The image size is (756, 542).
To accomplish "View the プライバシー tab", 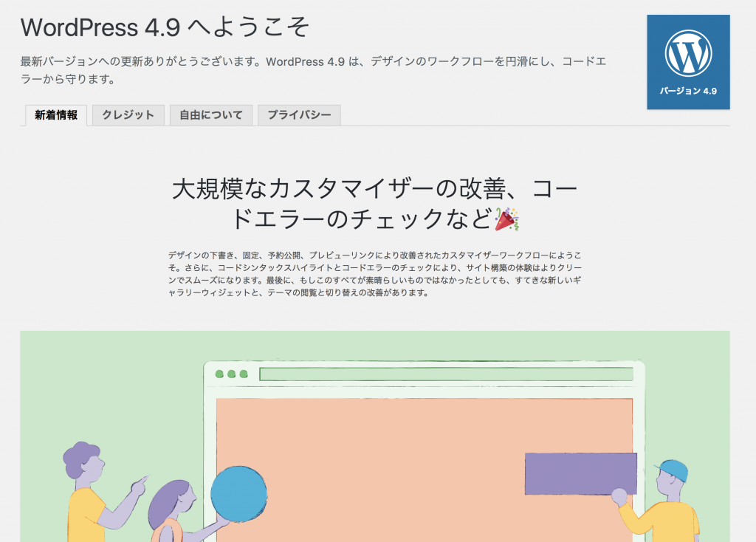I will [x=298, y=115].
